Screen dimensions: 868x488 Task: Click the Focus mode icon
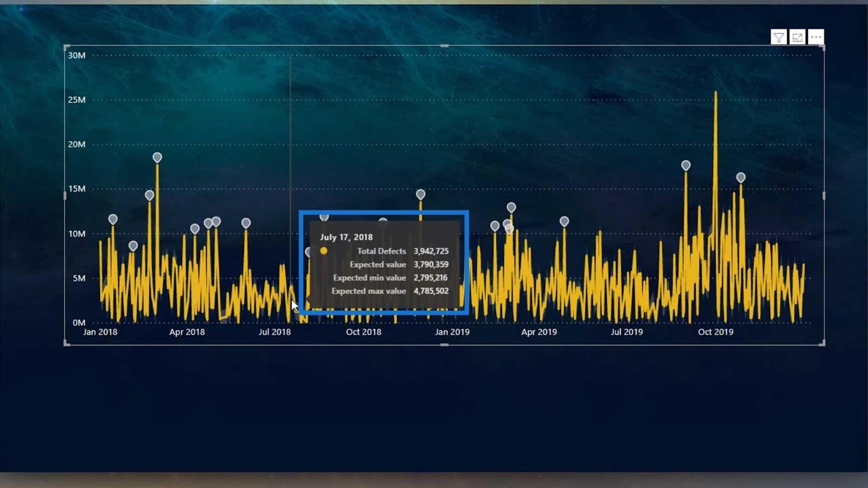[x=797, y=37]
